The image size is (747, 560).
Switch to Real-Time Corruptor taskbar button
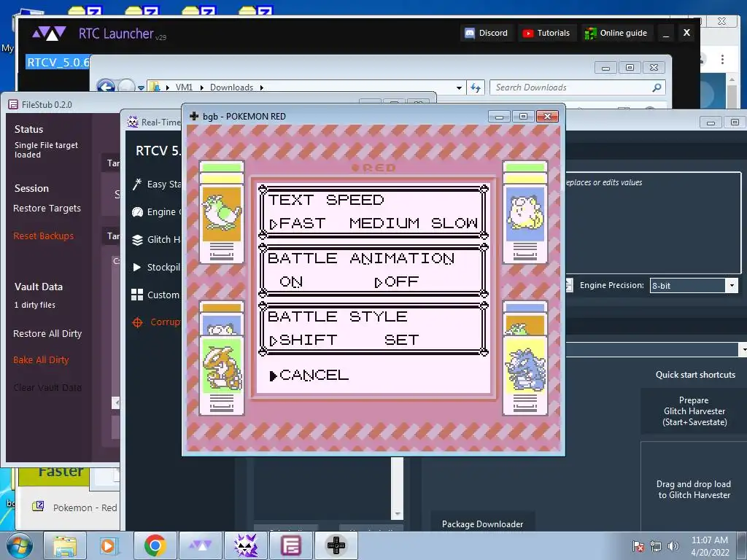(246, 545)
